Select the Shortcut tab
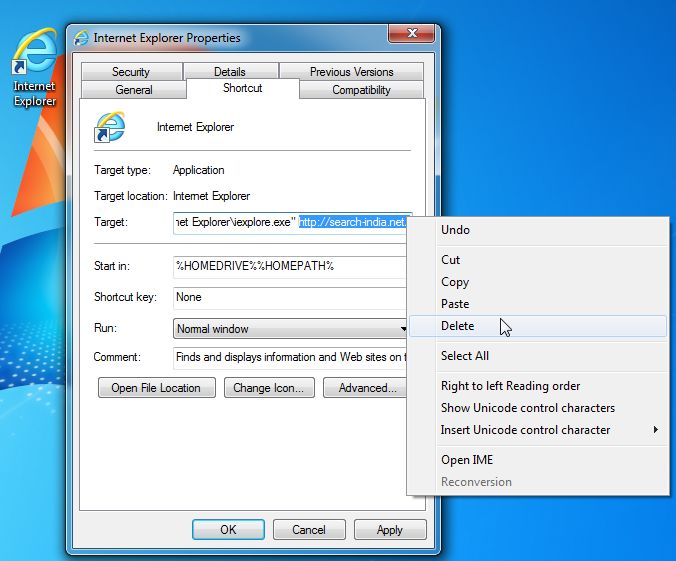This screenshot has width=676, height=561. 242,88
